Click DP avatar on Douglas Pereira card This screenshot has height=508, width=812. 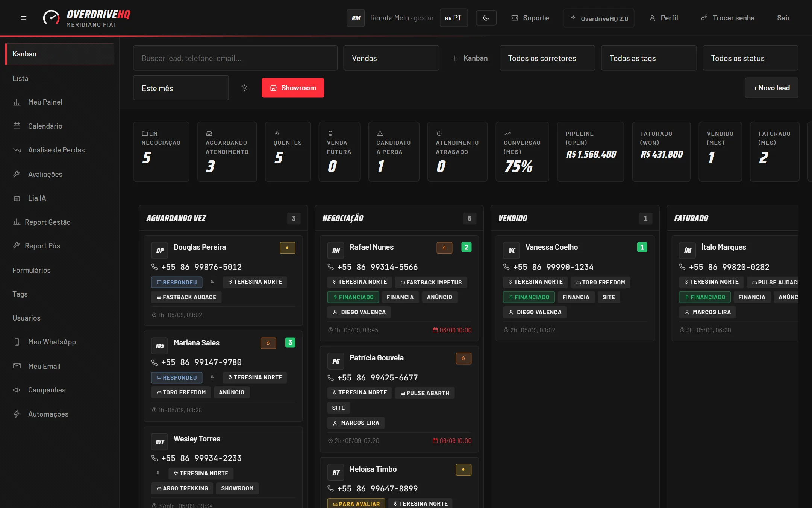[160, 251]
